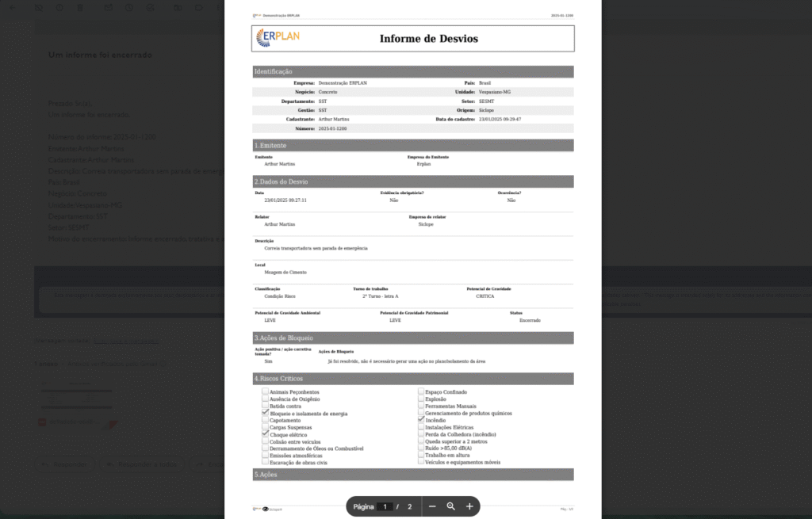Click the Identificação section header
Screen dimensions: 812x519
[413, 71]
